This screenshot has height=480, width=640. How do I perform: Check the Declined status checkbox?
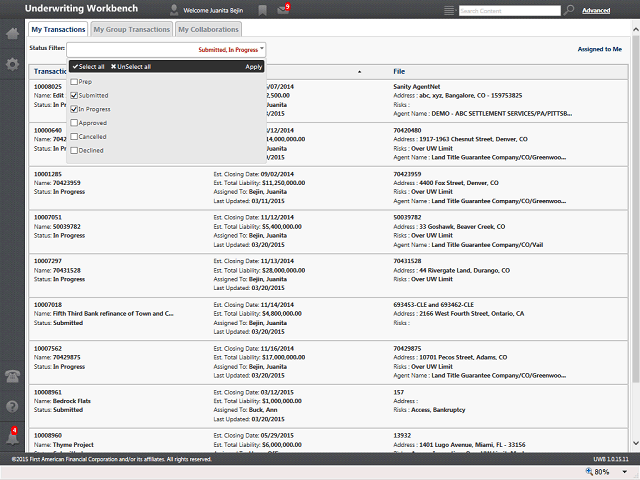pyautogui.click(x=74, y=150)
